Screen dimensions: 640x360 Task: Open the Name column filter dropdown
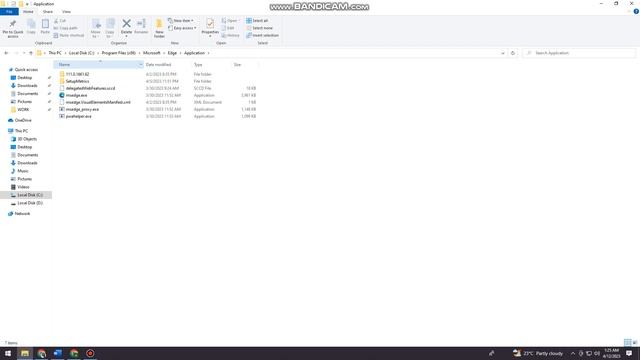140,64
